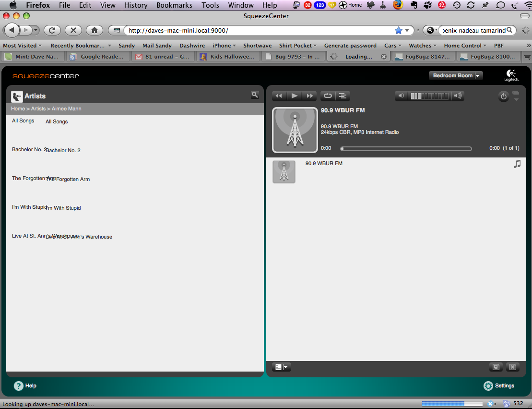Click Home in the breadcrumb
This screenshot has height=409, width=532.
(x=18, y=109)
